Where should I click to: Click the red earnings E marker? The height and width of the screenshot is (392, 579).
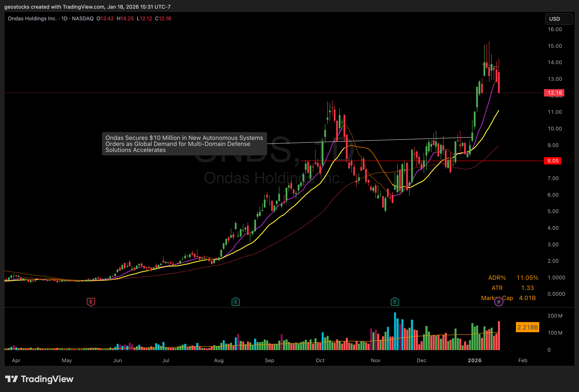pos(91,302)
